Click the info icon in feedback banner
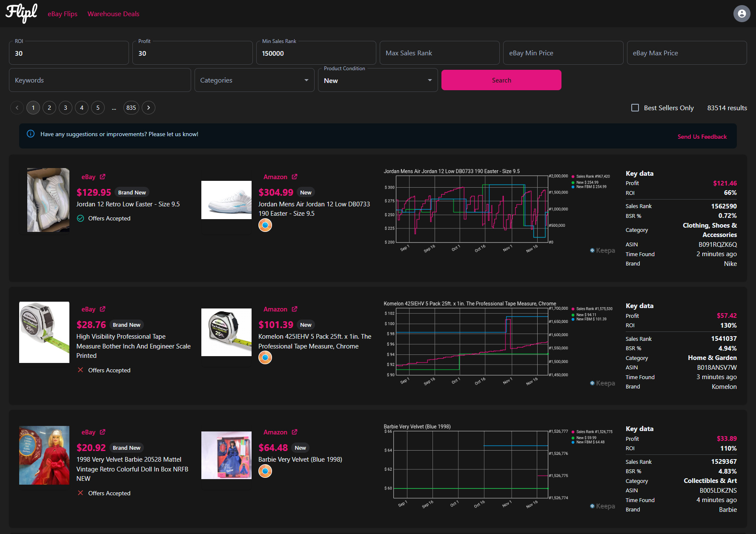The image size is (756, 534). point(31,134)
